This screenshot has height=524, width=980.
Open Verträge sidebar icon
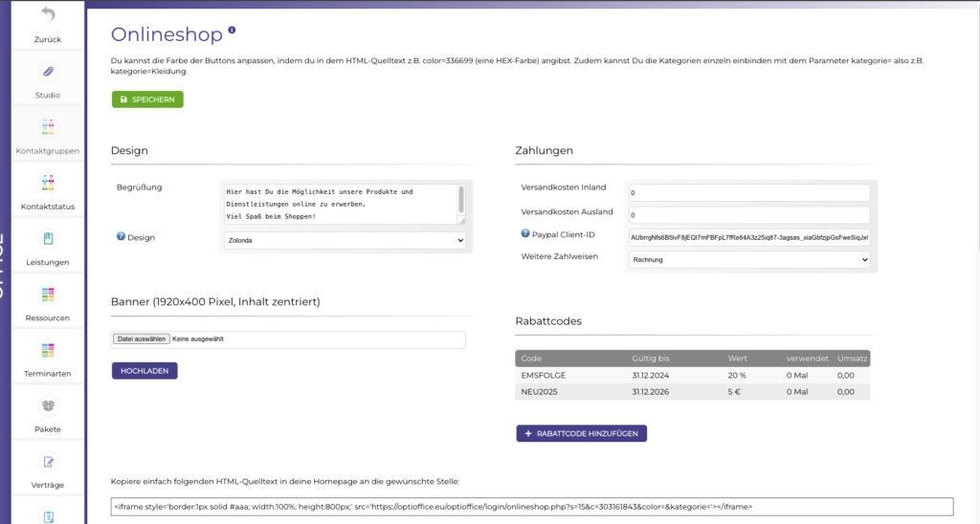click(x=48, y=462)
